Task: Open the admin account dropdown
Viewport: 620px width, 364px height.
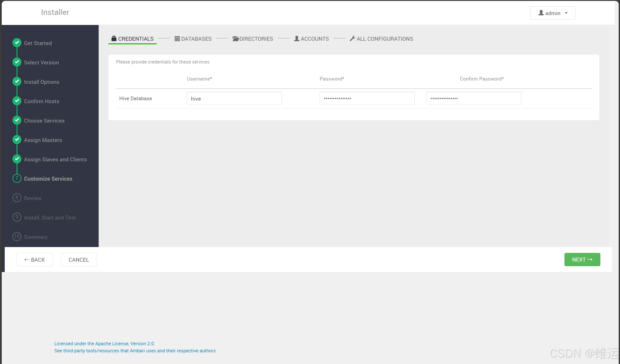Action: click(553, 13)
